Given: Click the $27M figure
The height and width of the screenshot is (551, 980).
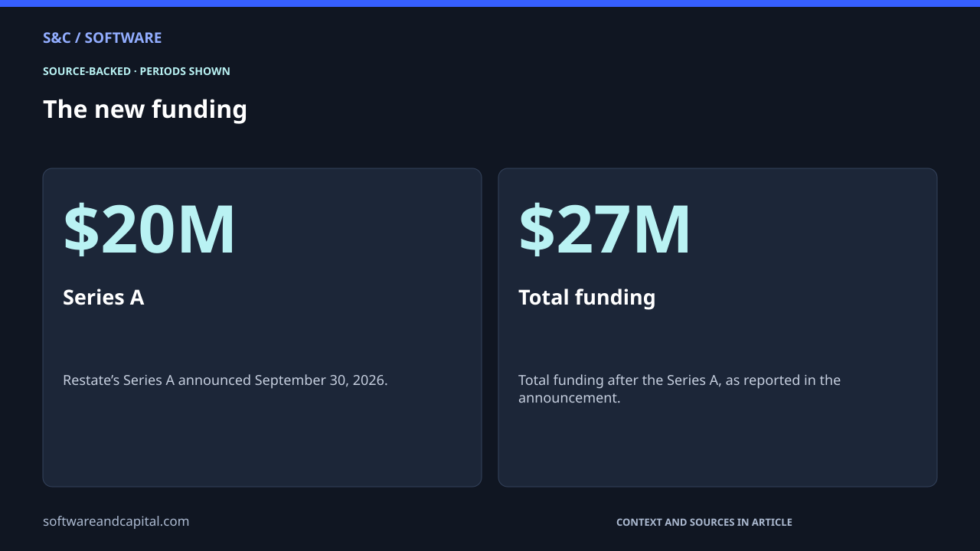Looking at the screenshot, I should pos(605,229).
